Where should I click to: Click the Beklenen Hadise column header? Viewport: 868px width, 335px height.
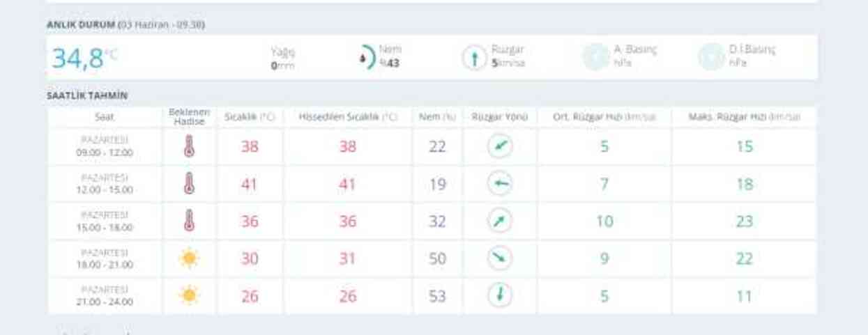coord(188,117)
